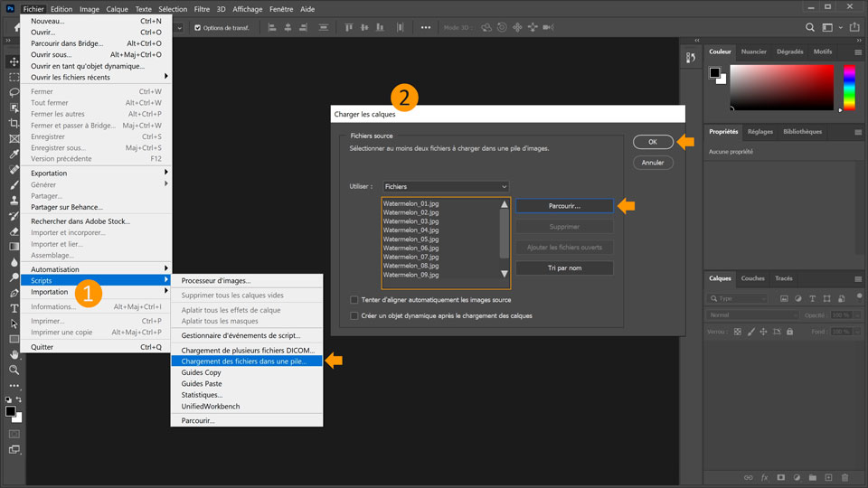868x488 pixels.
Task: Click the search icon in the top bar
Action: (811, 27)
